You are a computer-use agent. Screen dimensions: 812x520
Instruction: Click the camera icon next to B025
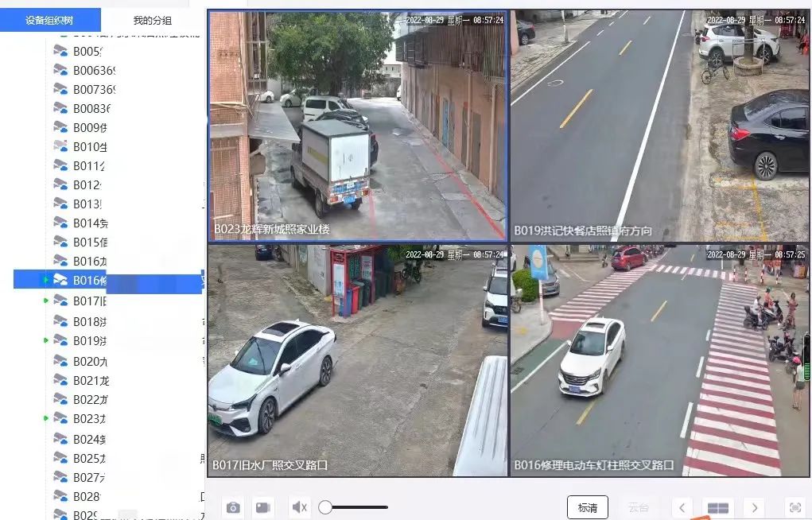tap(60, 458)
